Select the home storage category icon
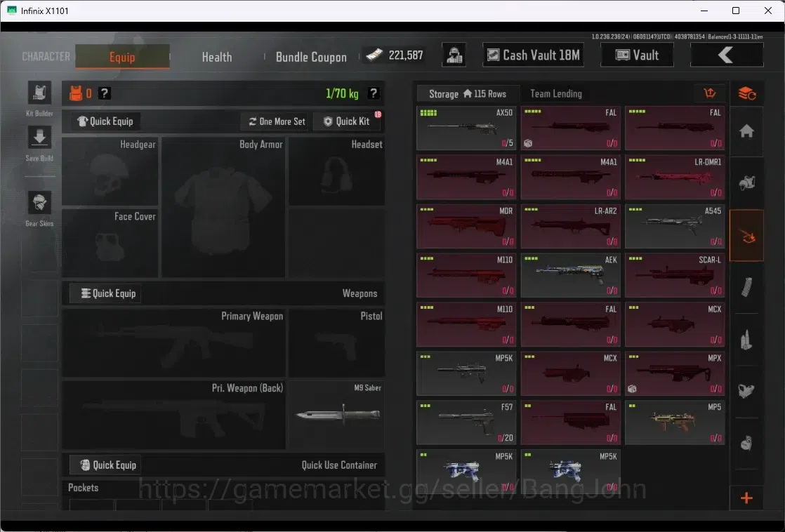This screenshot has width=785, height=532. 746,131
